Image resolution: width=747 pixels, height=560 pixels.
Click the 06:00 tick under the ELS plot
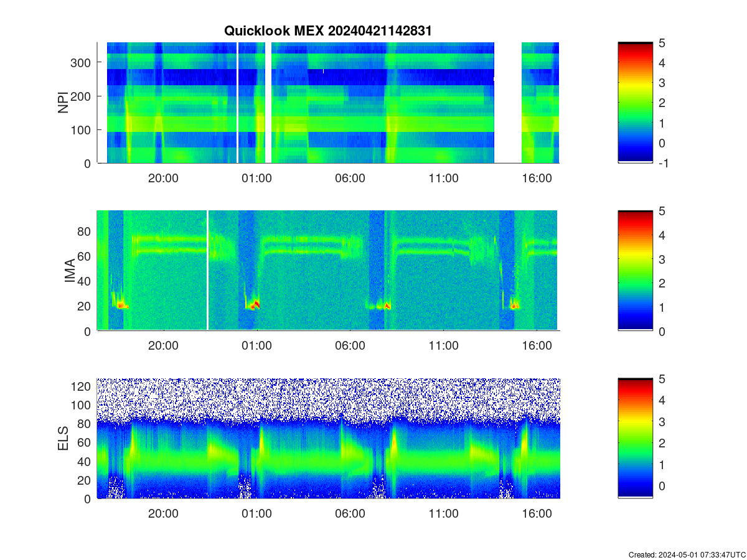click(x=350, y=514)
